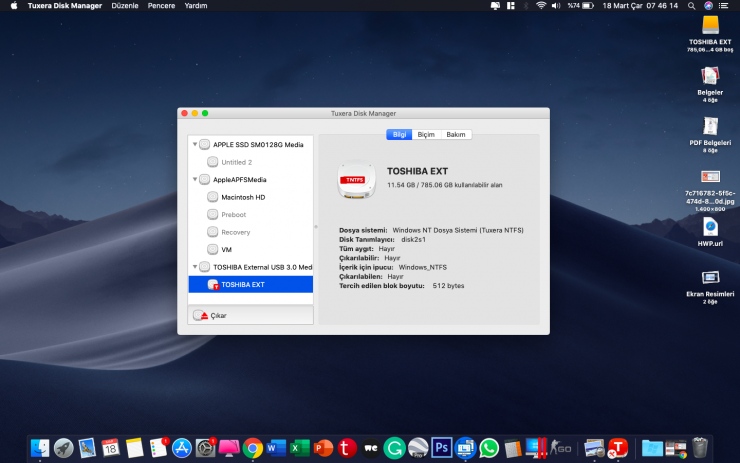740x463 pixels.
Task: Collapse the APPLE SSD SM0128G Media tree
Action: [x=194, y=144]
